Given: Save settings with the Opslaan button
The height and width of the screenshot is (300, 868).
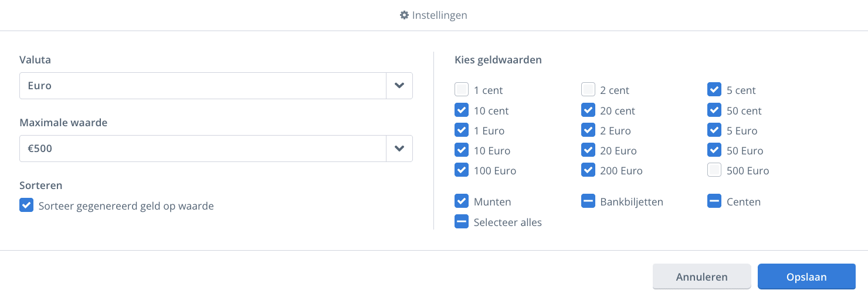Looking at the screenshot, I should pos(806,277).
